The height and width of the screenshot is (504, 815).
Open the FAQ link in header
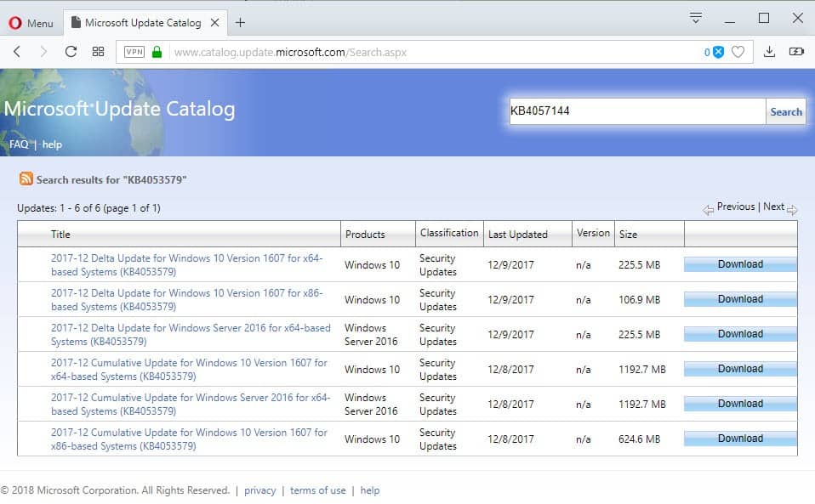pos(19,144)
